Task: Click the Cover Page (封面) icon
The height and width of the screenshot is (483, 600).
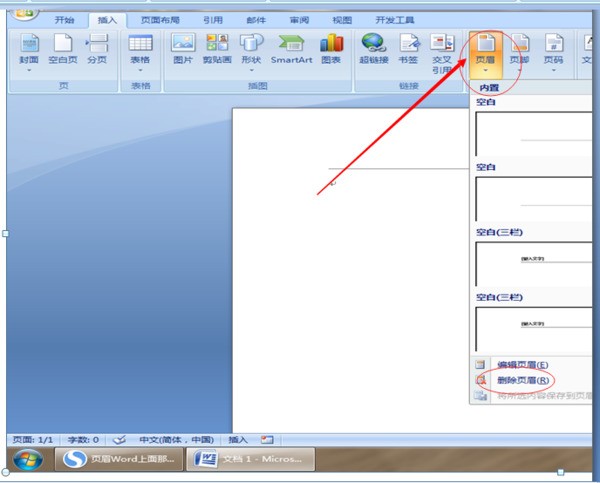Action: coord(29,43)
